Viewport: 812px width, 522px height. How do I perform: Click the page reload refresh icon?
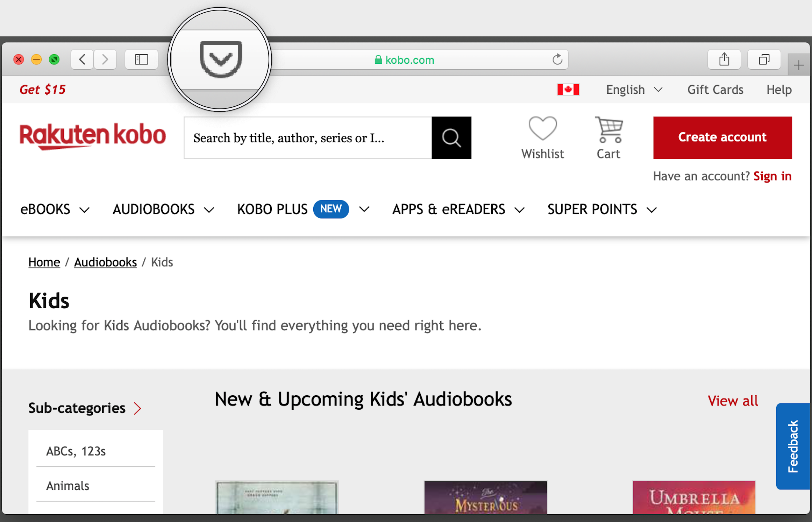coord(556,58)
